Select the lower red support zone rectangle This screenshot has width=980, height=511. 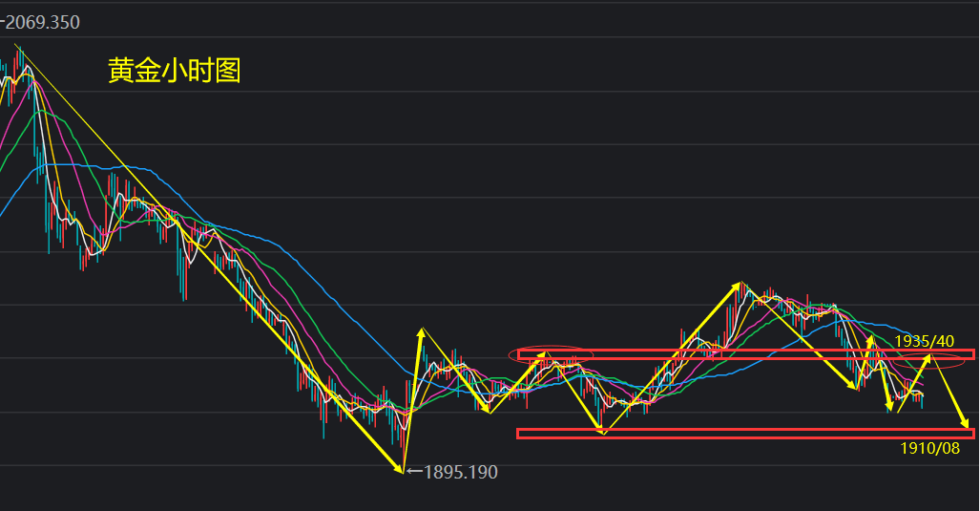[x=744, y=434]
